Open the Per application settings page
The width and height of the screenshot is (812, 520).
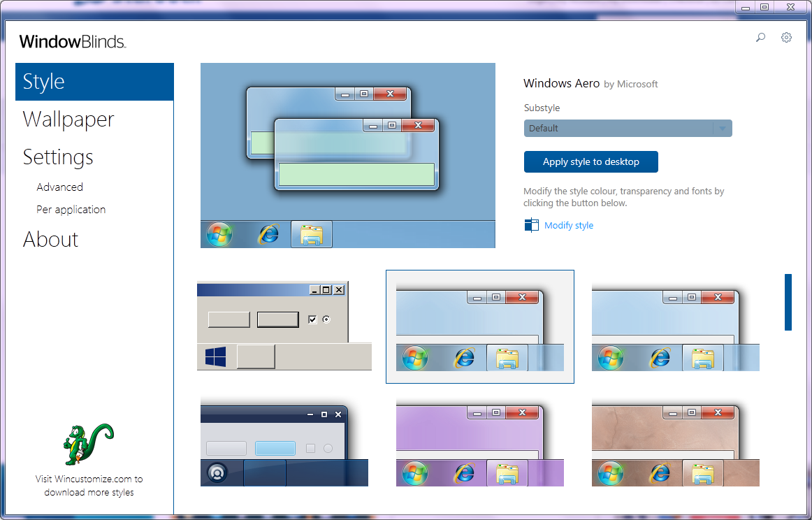pos(71,209)
